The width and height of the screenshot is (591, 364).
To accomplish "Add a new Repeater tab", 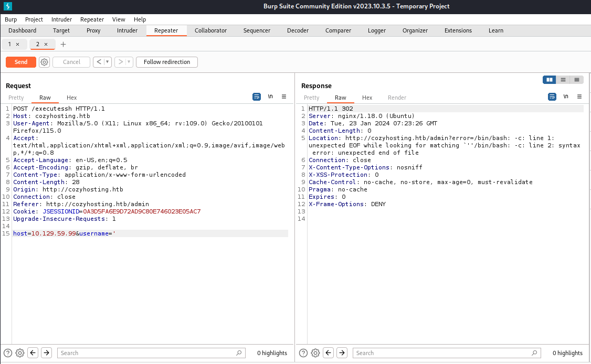I will click(64, 45).
